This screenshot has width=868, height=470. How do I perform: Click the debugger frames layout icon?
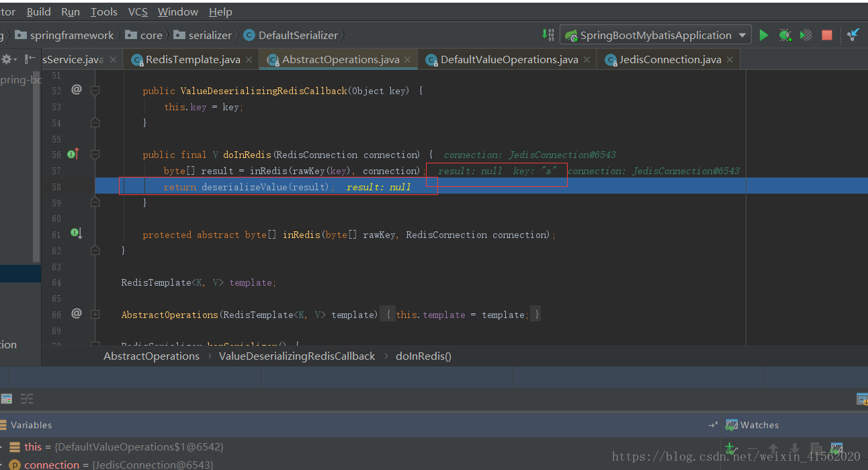click(x=6, y=399)
